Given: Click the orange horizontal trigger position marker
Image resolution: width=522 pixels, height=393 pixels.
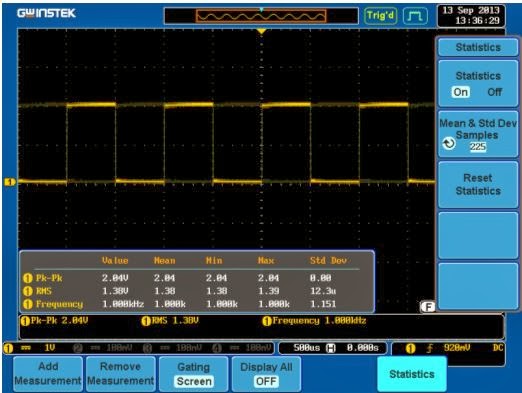Looking at the screenshot, I should 262,31.
